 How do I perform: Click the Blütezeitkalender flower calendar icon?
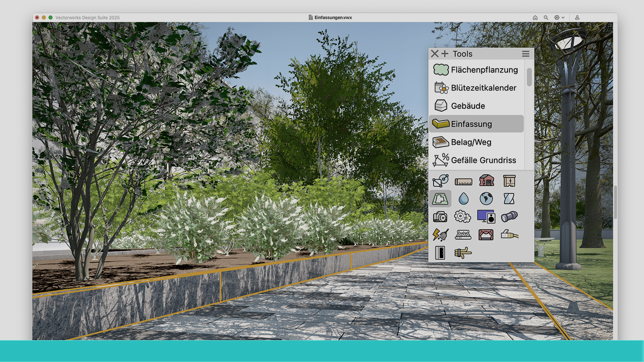coord(441,88)
